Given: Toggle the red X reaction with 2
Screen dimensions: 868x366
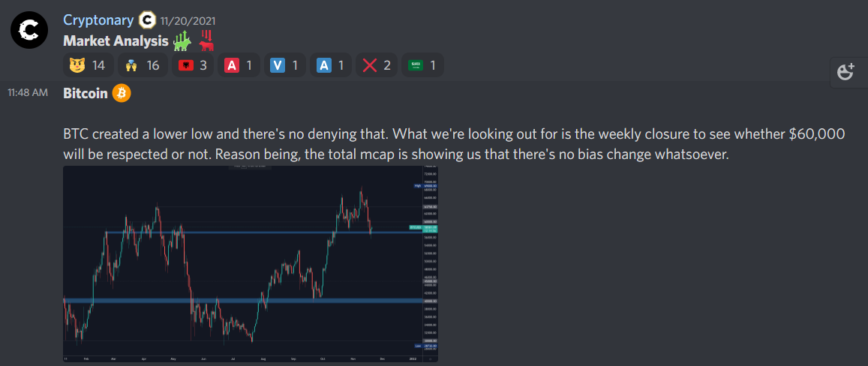Looking at the screenshot, I should coord(377,65).
